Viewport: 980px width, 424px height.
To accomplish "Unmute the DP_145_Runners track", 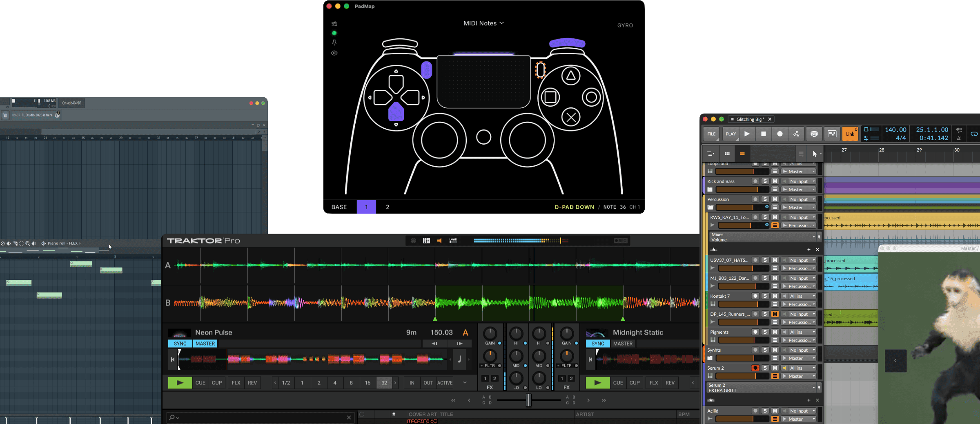I will [x=775, y=314].
